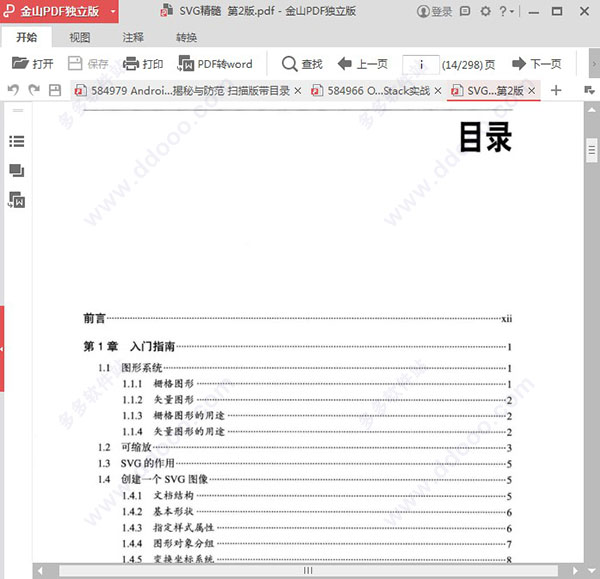The width and height of the screenshot is (600, 579).
Task: Open the page thumbnails sidebar icon
Action: pyautogui.click(x=17, y=170)
